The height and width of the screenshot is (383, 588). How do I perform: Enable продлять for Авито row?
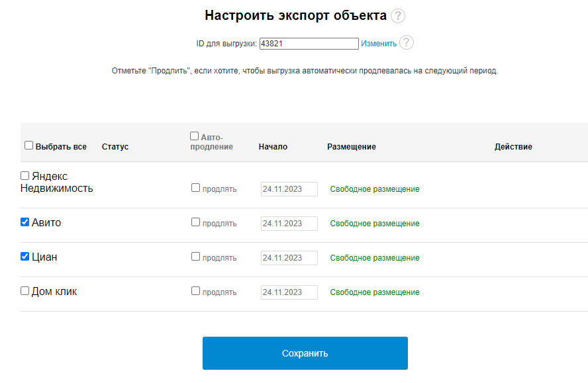195,222
